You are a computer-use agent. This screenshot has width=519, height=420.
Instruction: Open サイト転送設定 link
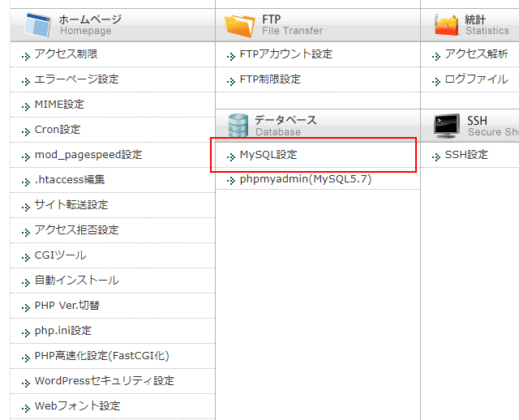point(71,205)
